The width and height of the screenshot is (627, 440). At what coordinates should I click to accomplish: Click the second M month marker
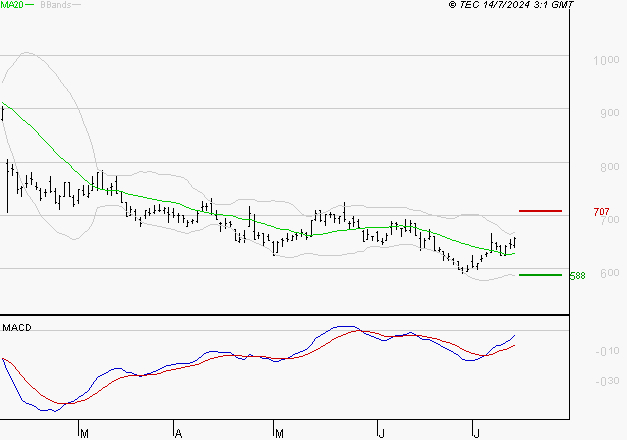[x=279, y=433]
